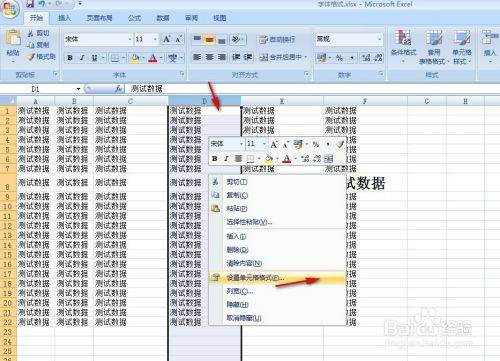Image resolution: width=500 pixels, height=361 pixels.
Task: Choose 列宽 in the context menu
Action: point(277,291)
